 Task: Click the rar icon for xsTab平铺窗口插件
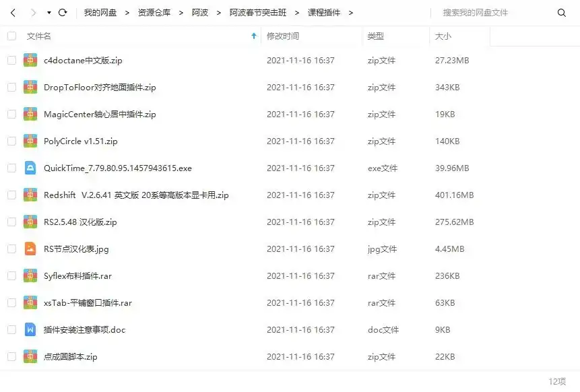30,302
